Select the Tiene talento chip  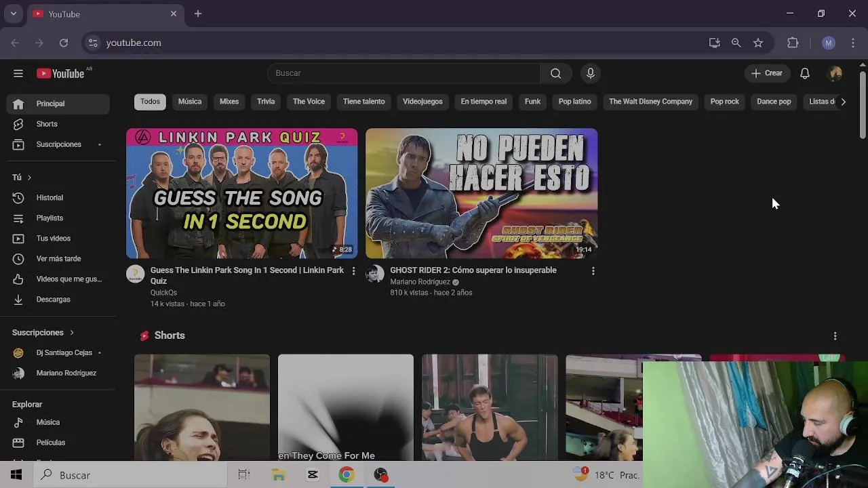coord(363,102)
